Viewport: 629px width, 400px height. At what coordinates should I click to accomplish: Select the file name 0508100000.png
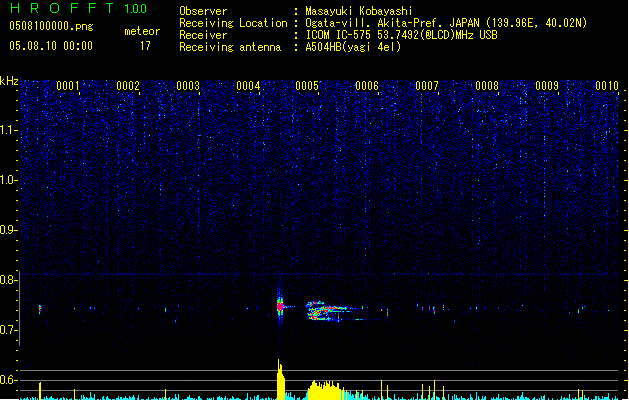(x=51, y=26)
